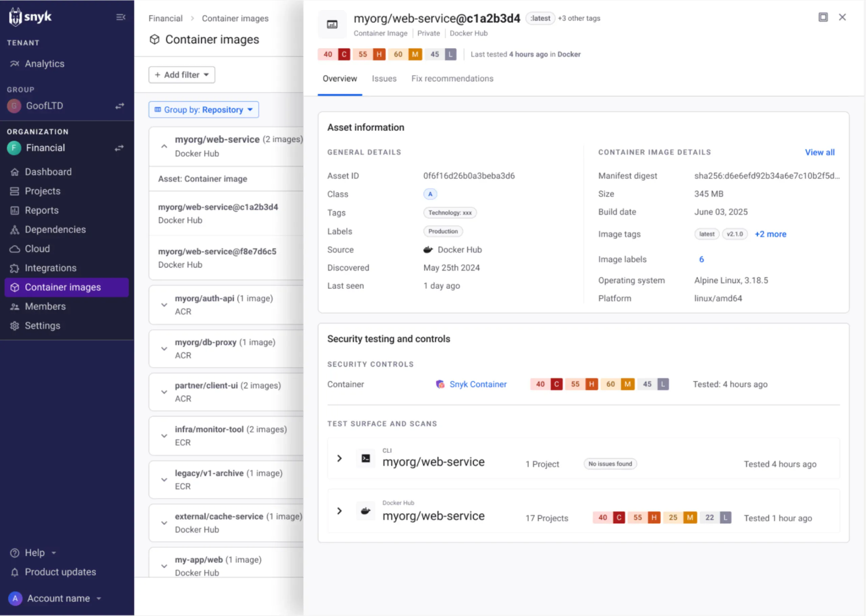The image size is (866, 616).
Task: Click the View all link
Action: click(819, 152)
